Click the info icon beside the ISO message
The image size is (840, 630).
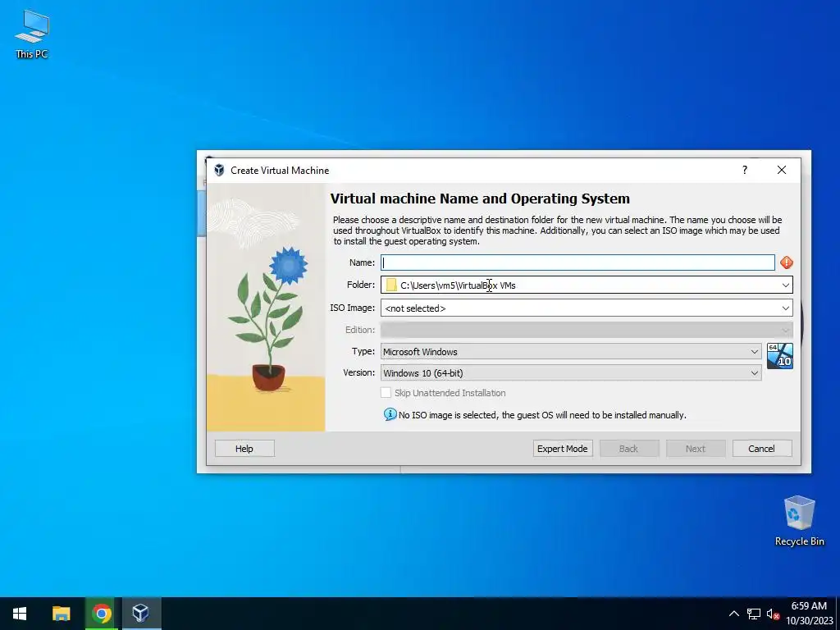390,414
